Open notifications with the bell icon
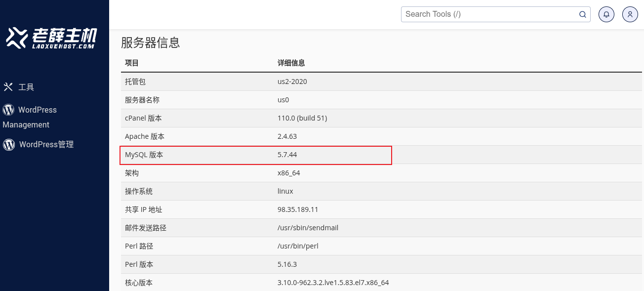The width and height of the screenshot is (644, 291). 606,14
